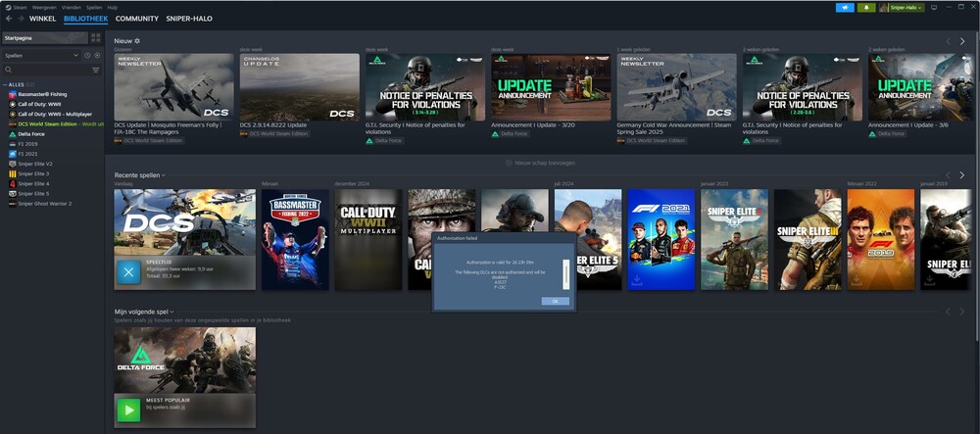Open settings gear next to Nieuw
Screen dimensions: 980x434
(x=137, y=41)
